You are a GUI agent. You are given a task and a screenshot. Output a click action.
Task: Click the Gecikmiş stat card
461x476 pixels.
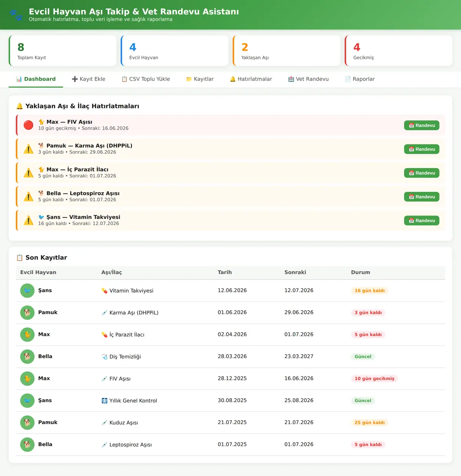[x=398, y=51]
